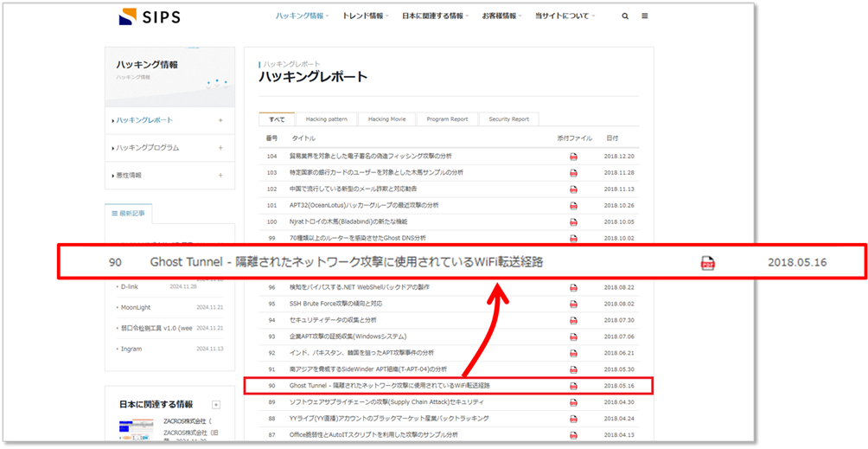
Task: Open .NET WebShell backdoor report title
Action: (360, 287)
